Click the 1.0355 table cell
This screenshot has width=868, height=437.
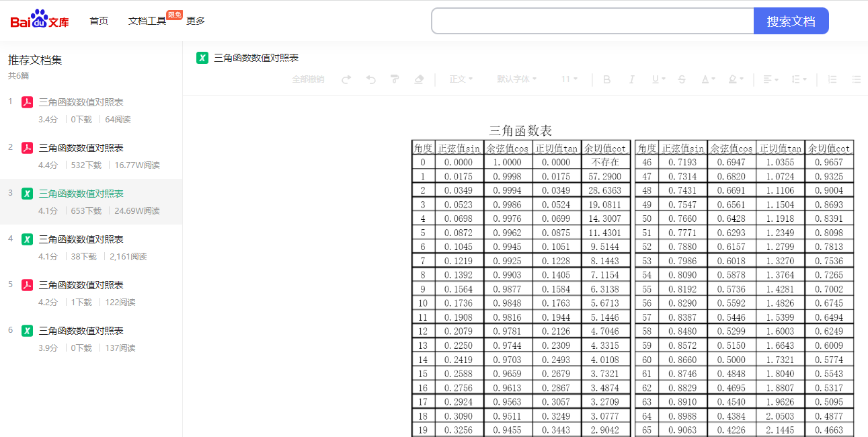781,162
